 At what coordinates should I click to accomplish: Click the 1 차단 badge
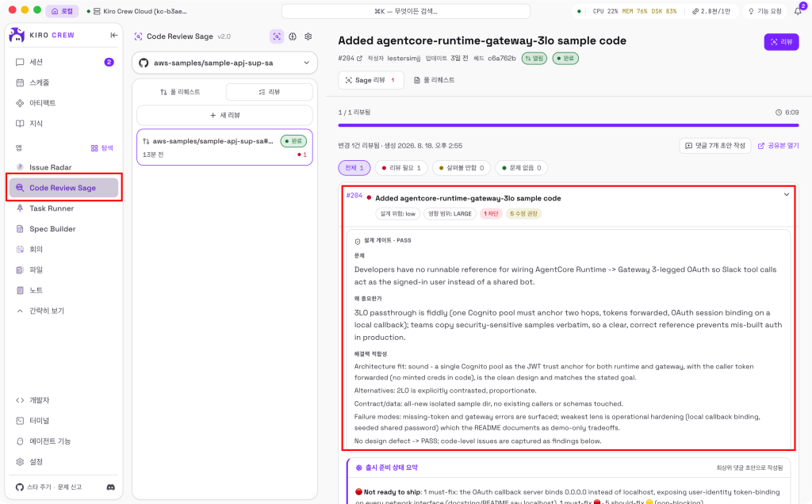point(490,214)
